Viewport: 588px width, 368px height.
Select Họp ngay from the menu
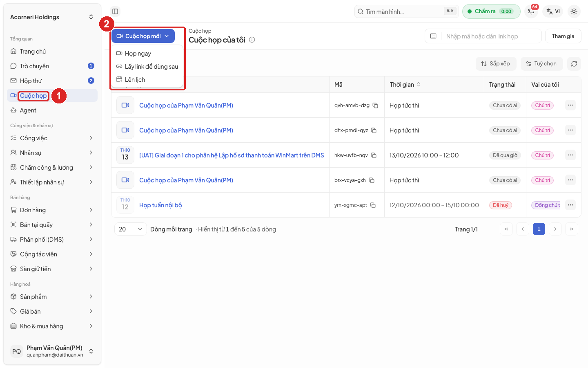[x=147, y=54]
